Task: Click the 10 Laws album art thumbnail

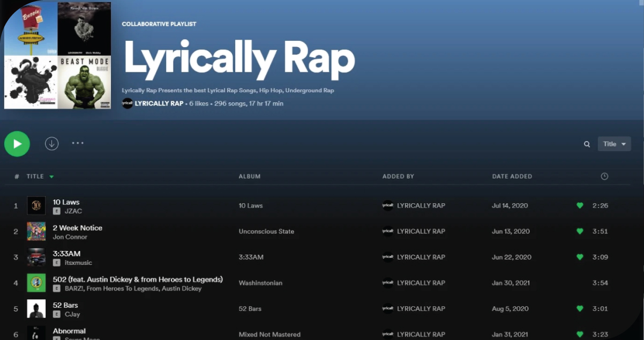Action: pos(36,205)
